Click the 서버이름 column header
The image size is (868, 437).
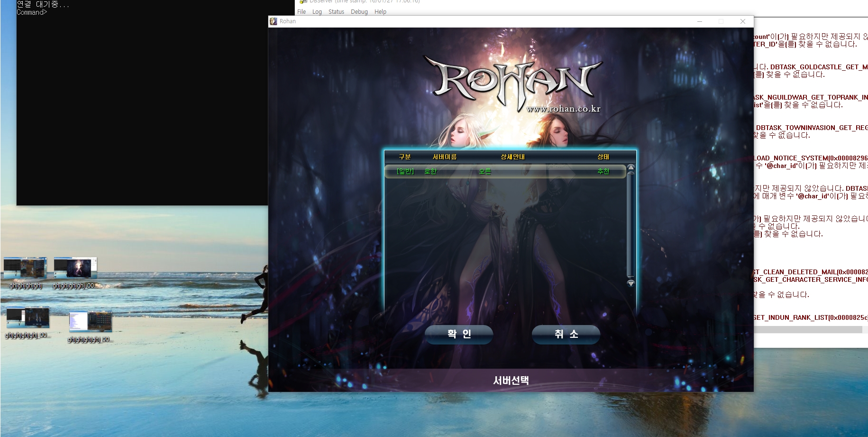click(x=445, y=157)
